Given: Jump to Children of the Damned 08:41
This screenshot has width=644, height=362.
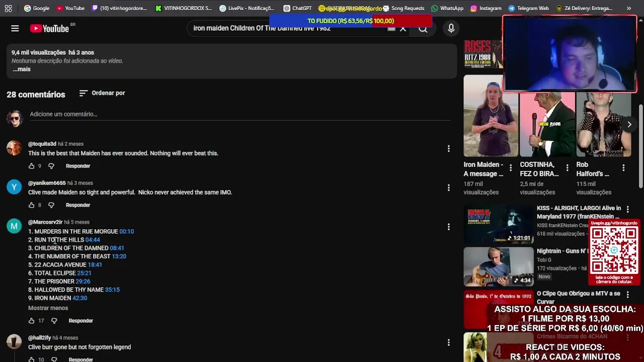Looking at the screenshot, I should pos(117,248).
